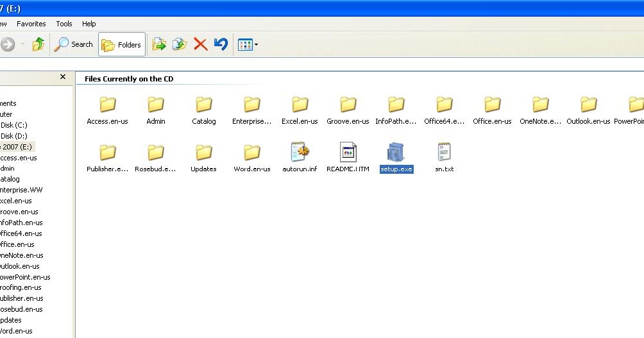Image resolution: width=644 pixels, height=338 pixels.
Task: Select the Outlook.en-us folder icon
Action: pyautogui.click(x=588, y=105)
